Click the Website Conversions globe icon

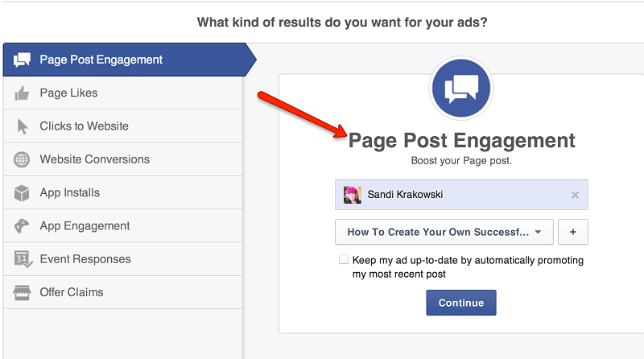(x=22, y=159)
